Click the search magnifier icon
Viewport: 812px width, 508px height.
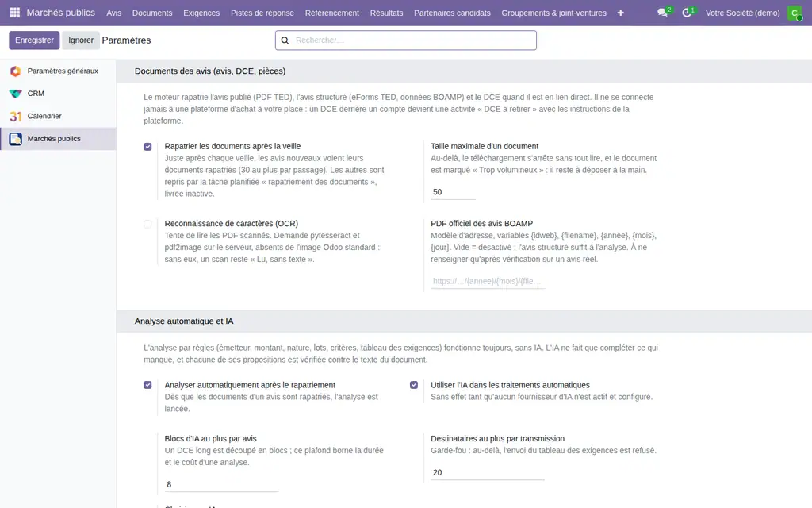[x=285, y=40]
